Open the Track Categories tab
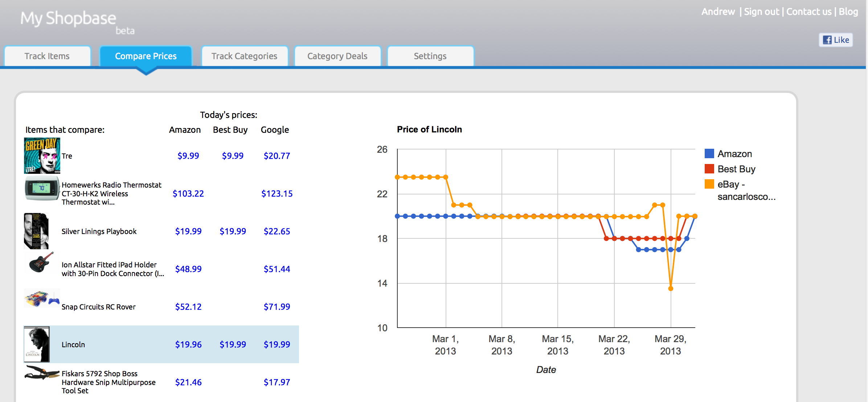This screenshot has height=402, width=868. 244,56
